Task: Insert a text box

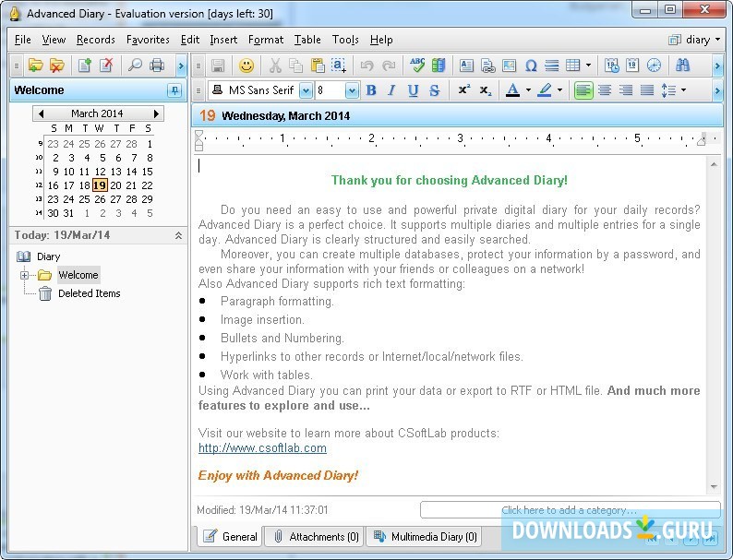Action: (466, 66)
